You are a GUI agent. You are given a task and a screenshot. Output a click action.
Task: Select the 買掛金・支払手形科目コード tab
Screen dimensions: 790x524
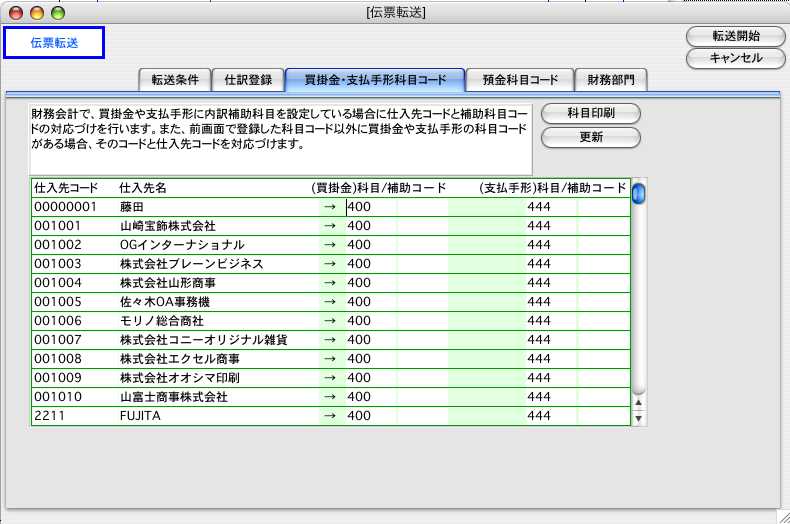coord(374,80)
